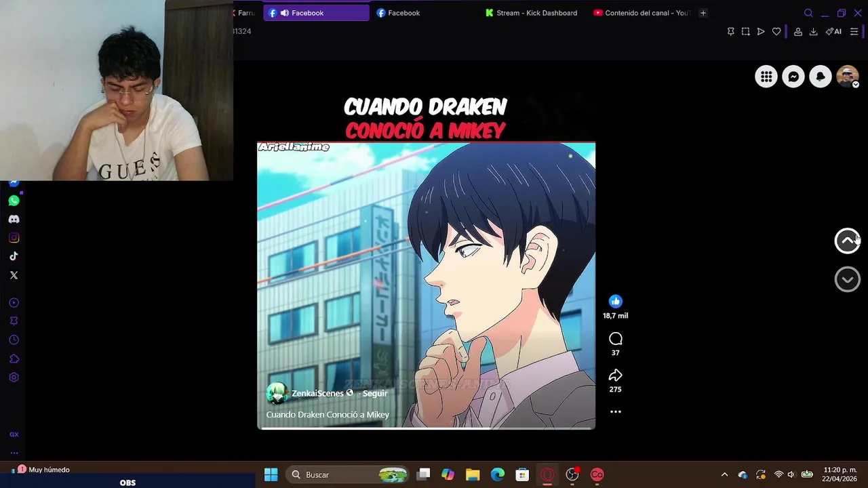Share the reel with arrow icon
The image size is (868, 488).
click(615, 375)
